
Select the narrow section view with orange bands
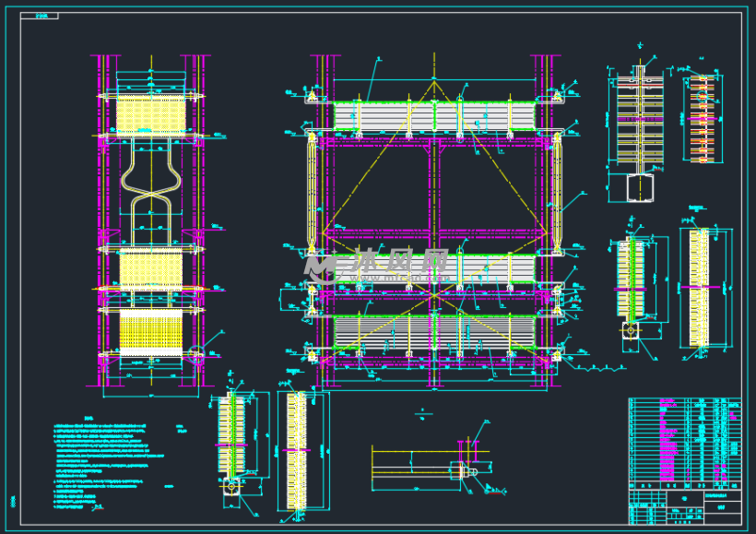pyautogui.click(x=702, y=119)
